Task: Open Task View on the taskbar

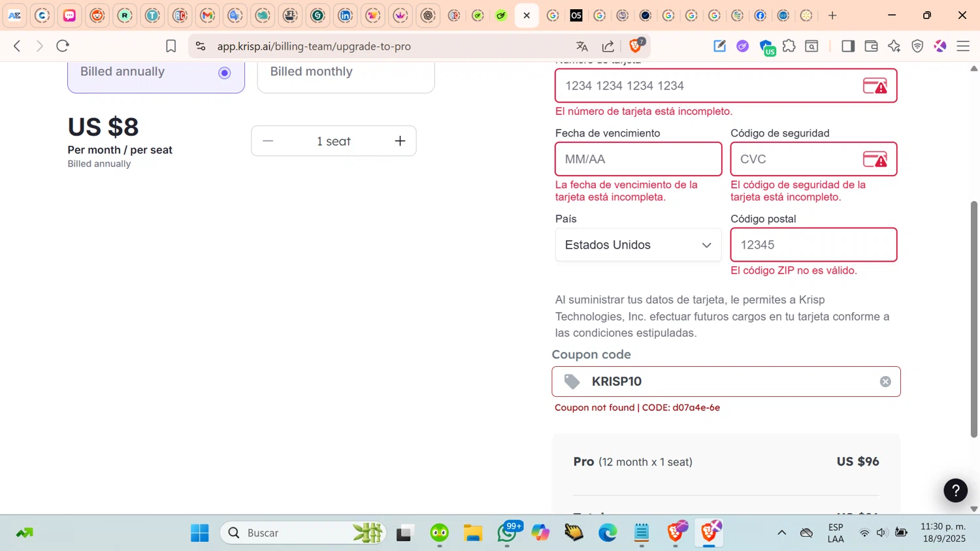Action: pos(405,533)
